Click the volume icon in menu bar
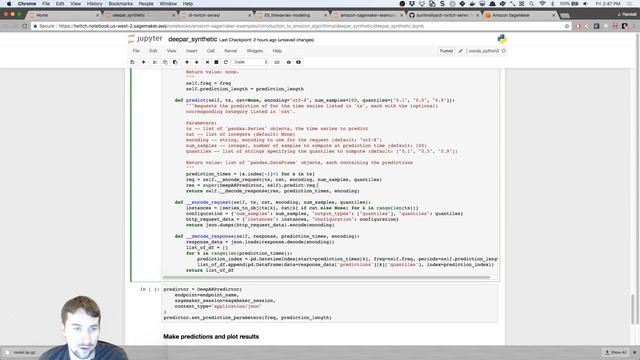This screenshot has height=360, width=640. pyautogui.click(x=585, y=4)
